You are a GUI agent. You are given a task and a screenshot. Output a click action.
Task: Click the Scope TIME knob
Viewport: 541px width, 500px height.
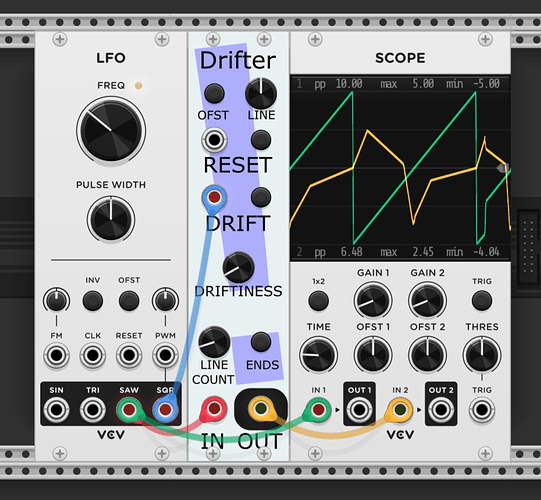318,355
